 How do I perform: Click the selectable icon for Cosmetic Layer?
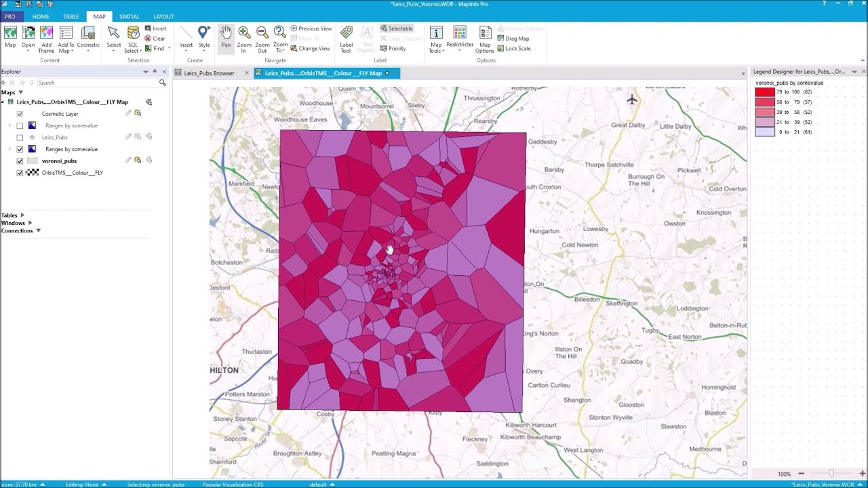tap(138, 113)
